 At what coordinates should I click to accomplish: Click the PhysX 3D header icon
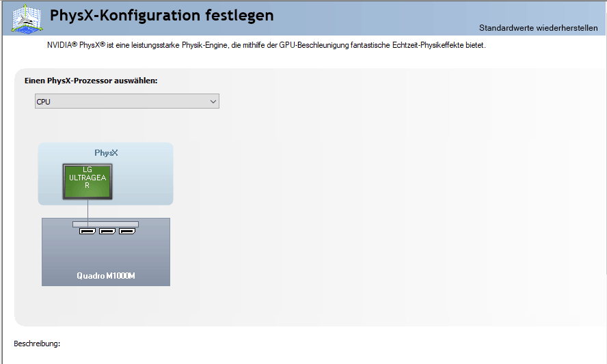[x=27, y=18]
